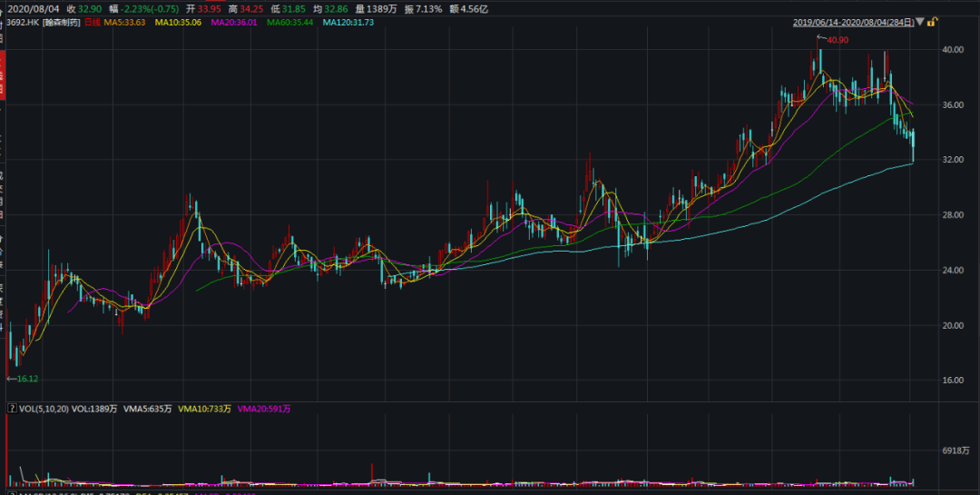Screen dimensions: 980x495
Task: Click the VMA5:635万 volume average label
Action: (150, 410)
